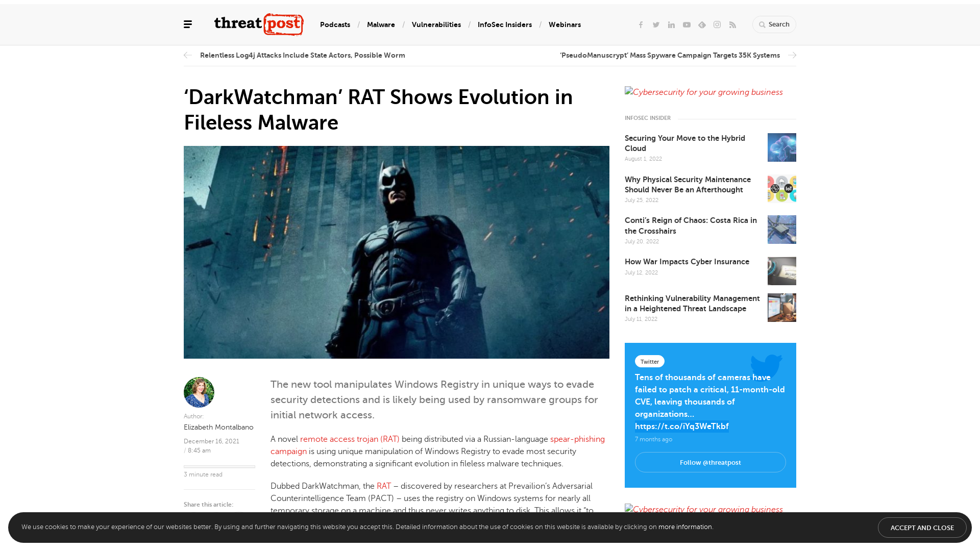Viewport: 980px width, 551px height.
Task: Click the Twitter bird icon in widget
Action: tap(766, 367)
